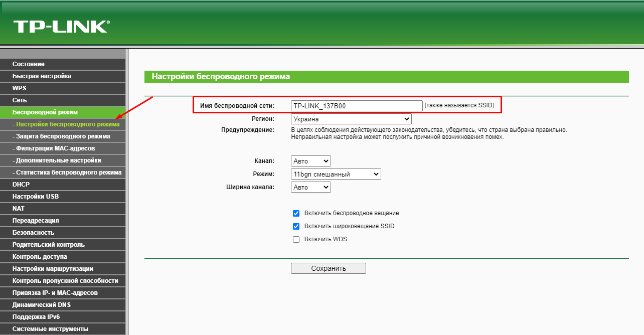This screenshot has height=335, width=644.
Task: Open Переадресация menu item
Action: coord(63,221)
